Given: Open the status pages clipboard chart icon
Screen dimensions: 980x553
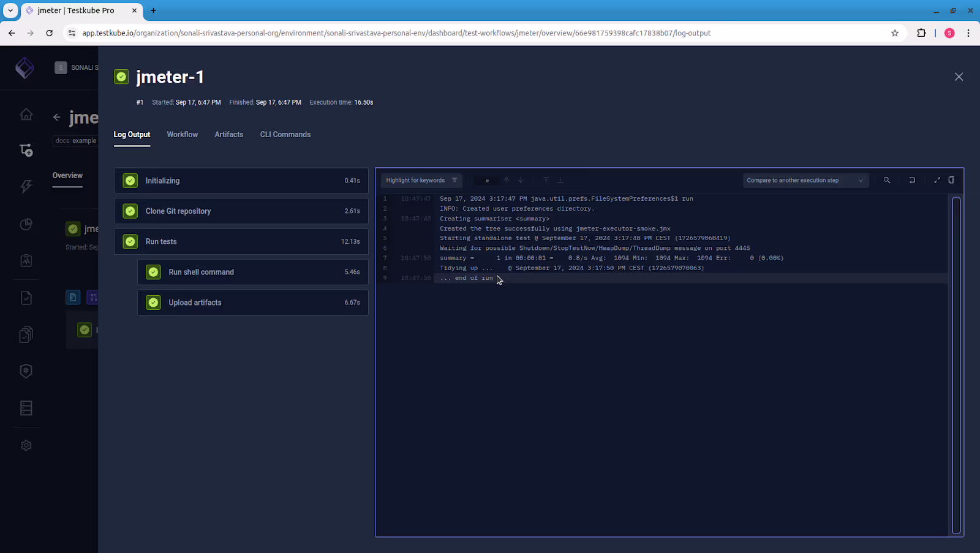Looking at the screenshot, I should coord(26,261).
